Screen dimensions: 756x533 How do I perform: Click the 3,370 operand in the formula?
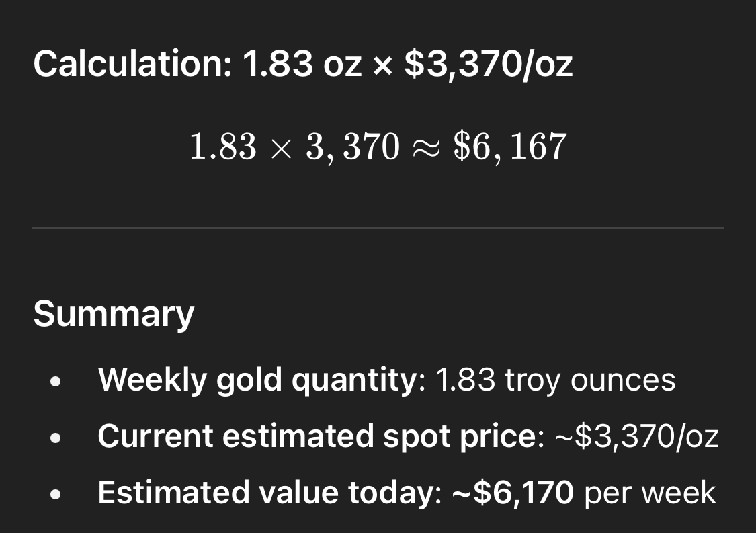click(353, 147)
